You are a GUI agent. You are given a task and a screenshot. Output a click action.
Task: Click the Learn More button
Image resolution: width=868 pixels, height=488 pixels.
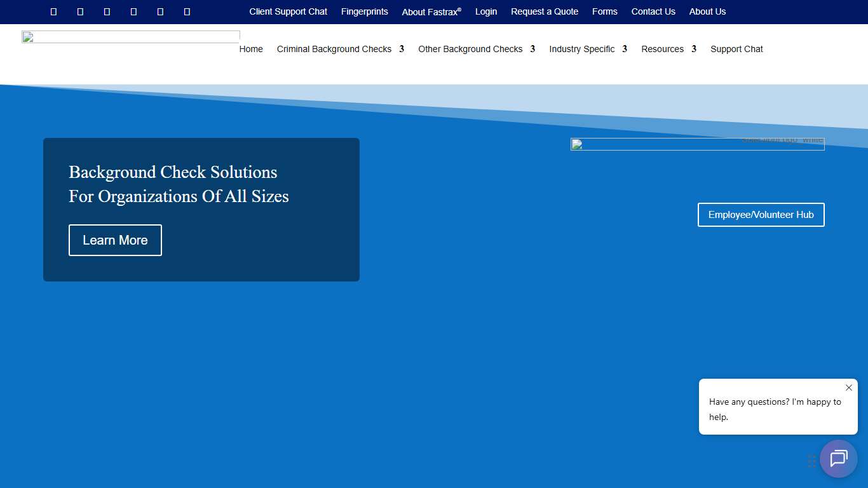click(115, 240)
